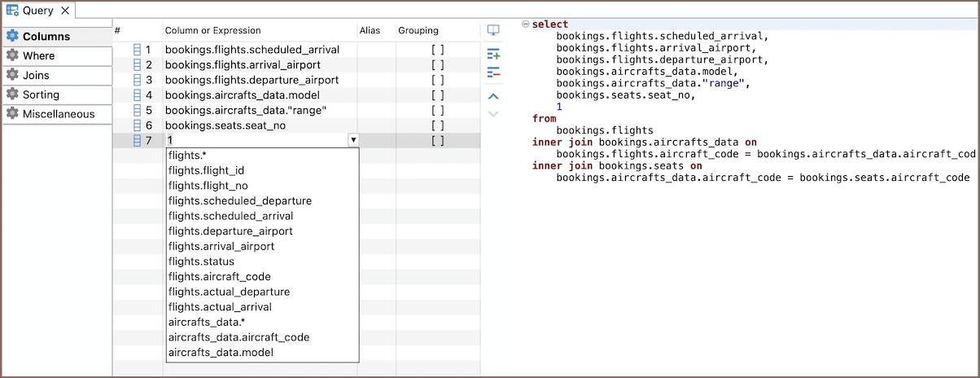
Task: Toggle grouping for scheduled_arrival row
Action: (x=437, y=50)
